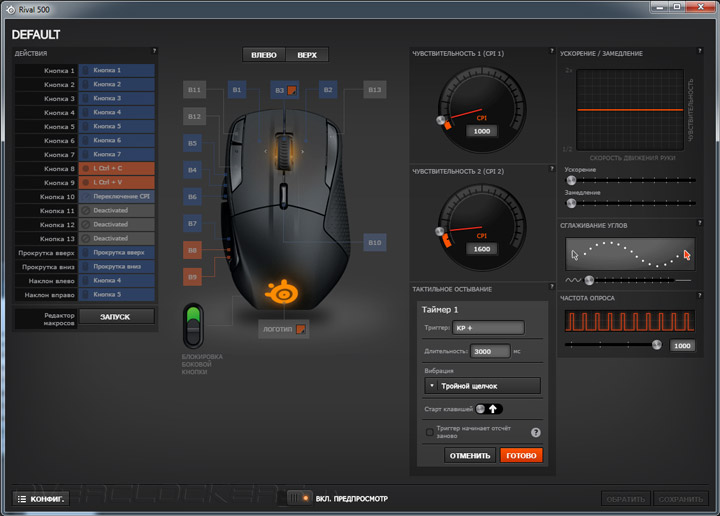Switch to the ВЛЕВО view tab

264,55
